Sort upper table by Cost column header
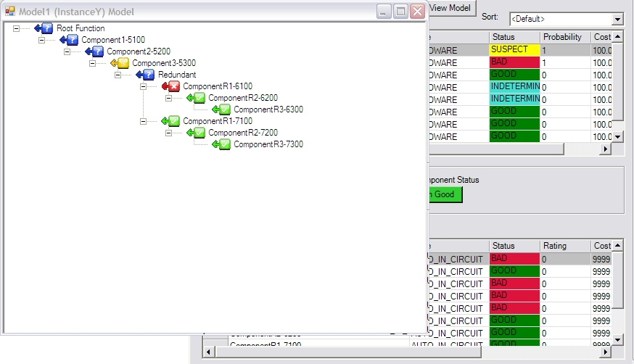The height and width of the screenshot is (364, 634). click(602, 37)
